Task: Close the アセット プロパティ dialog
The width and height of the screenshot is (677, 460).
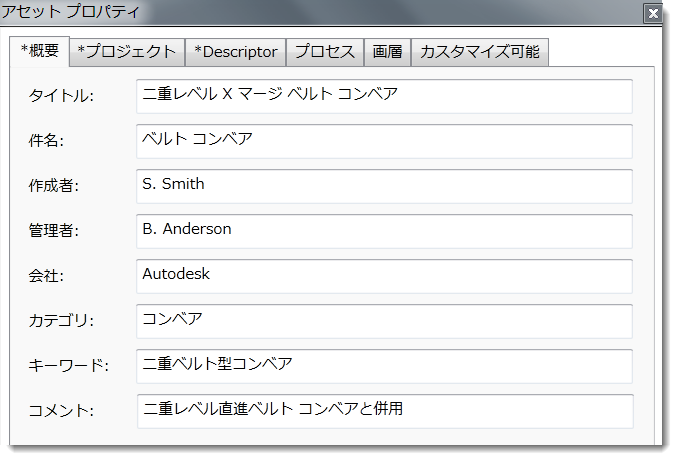Action: pyautogui.click(x=653, y=14)
